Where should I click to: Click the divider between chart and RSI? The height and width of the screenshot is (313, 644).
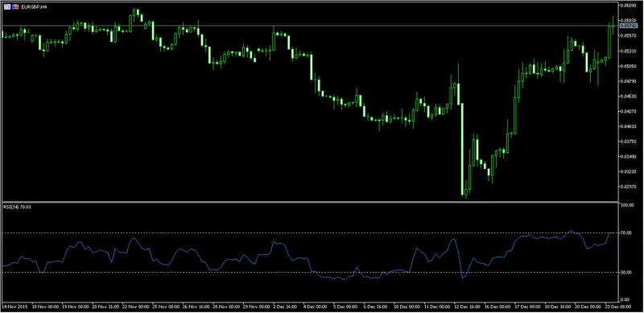coord(310,202)
